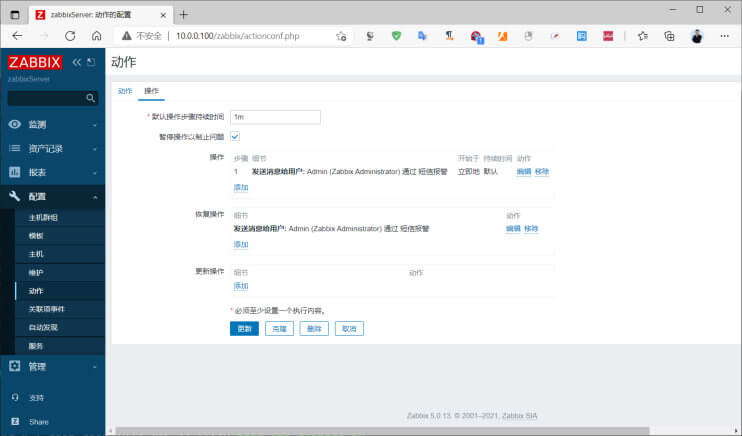This screenshot has height=436, width=742.
Task: Click the ZABBIX logo
Action: pyautogui.click(x=35, y=62)
